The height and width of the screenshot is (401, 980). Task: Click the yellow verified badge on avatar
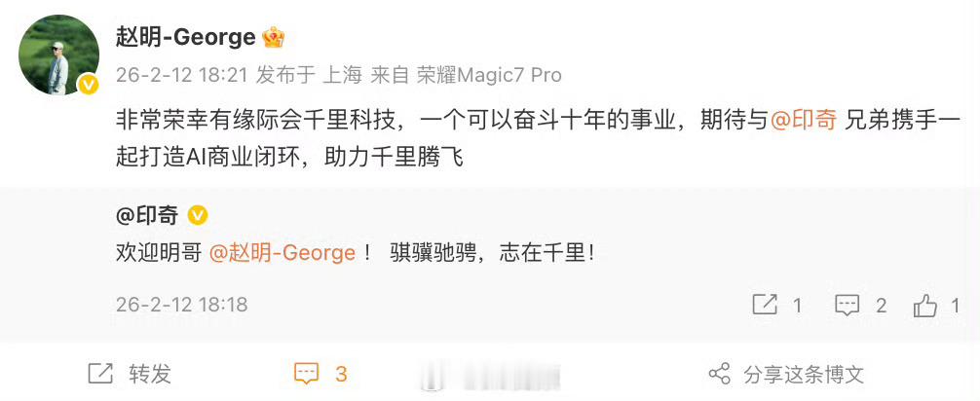[88, 85]
